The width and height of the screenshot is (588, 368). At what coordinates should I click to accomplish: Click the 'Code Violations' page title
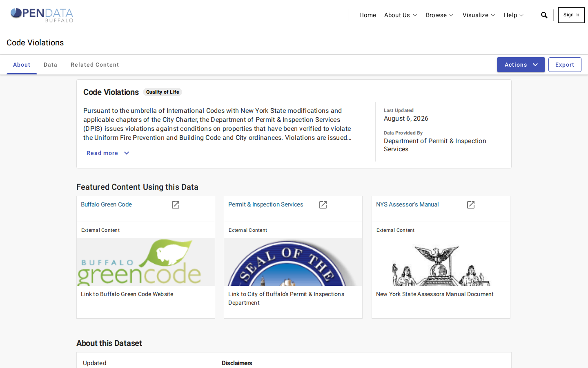[35, 43]
